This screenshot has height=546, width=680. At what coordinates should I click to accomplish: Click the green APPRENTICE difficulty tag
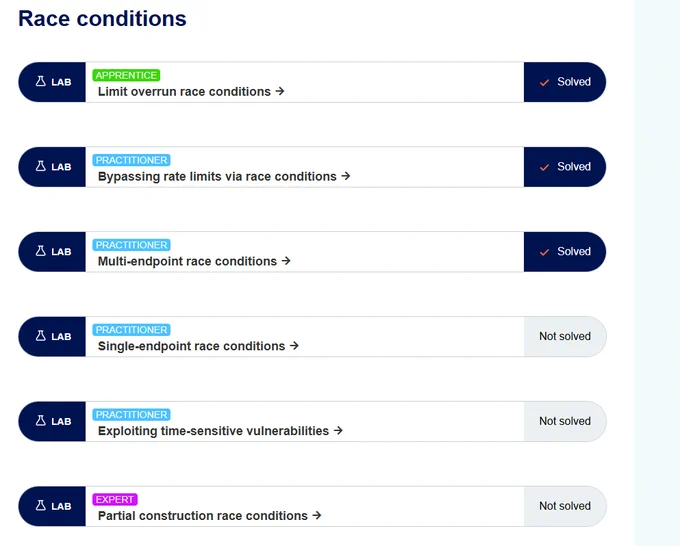click(126, 75)
